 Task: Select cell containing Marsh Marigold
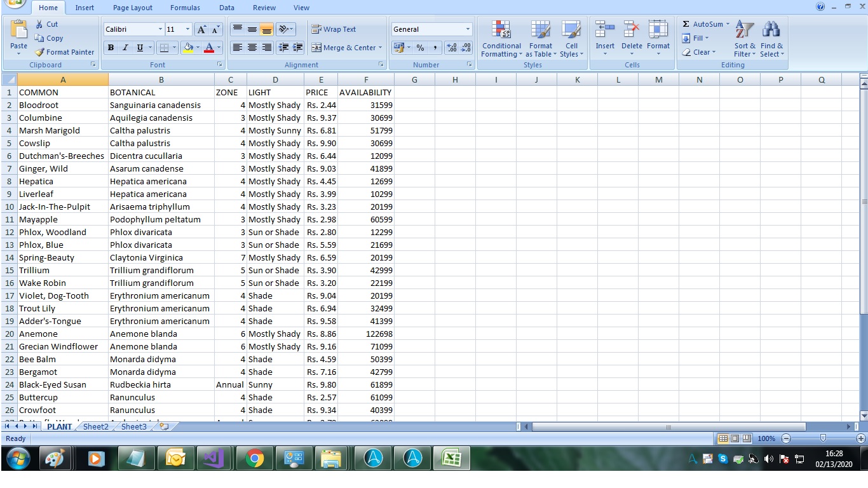(62, 130)
